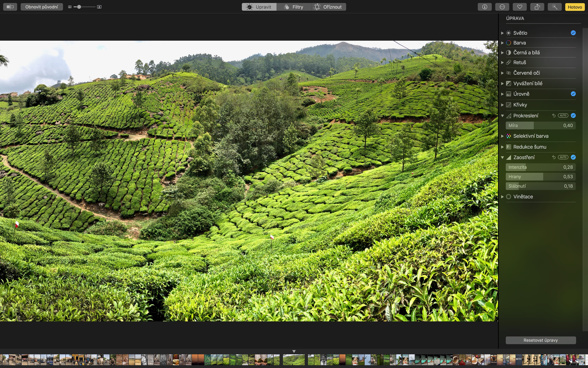Click the Zaostření filled triangle icon

point(509,158)
